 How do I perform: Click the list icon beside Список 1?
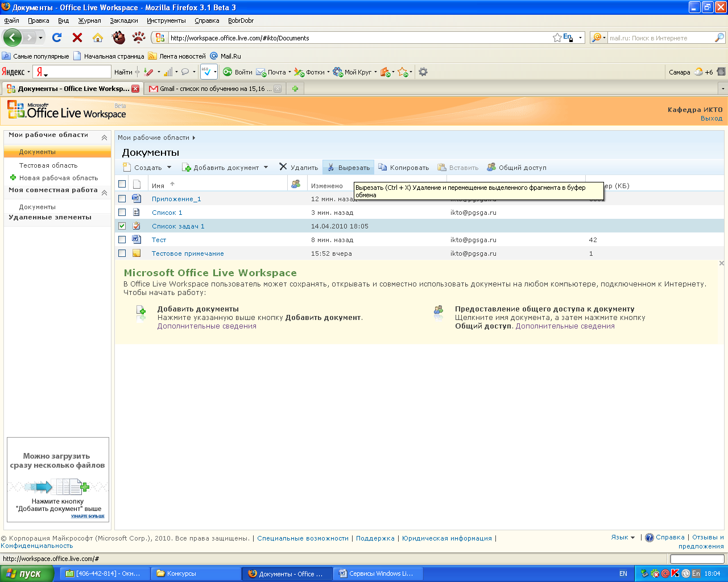(x=136, y=212)
